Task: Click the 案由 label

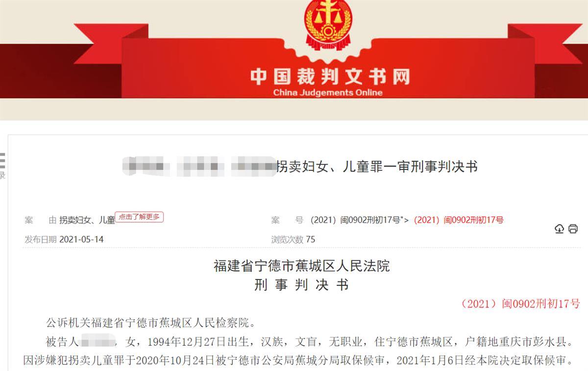Action: click(x=41, y=220)
